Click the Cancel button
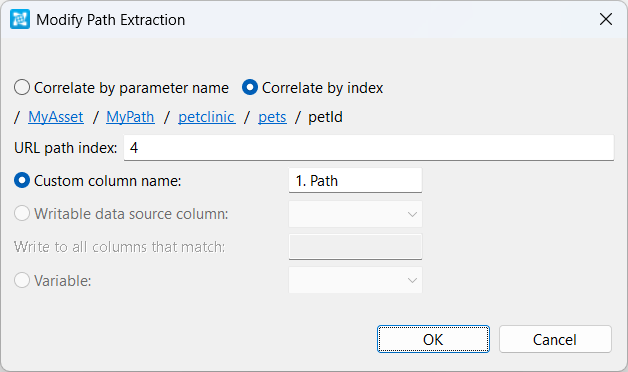 (555, 339)
